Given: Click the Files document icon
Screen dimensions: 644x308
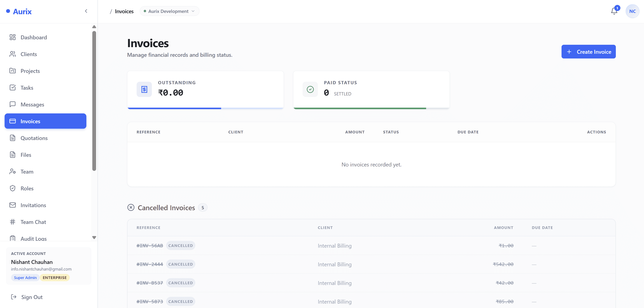Looking at the screenshot, I should tap(13, 155).
